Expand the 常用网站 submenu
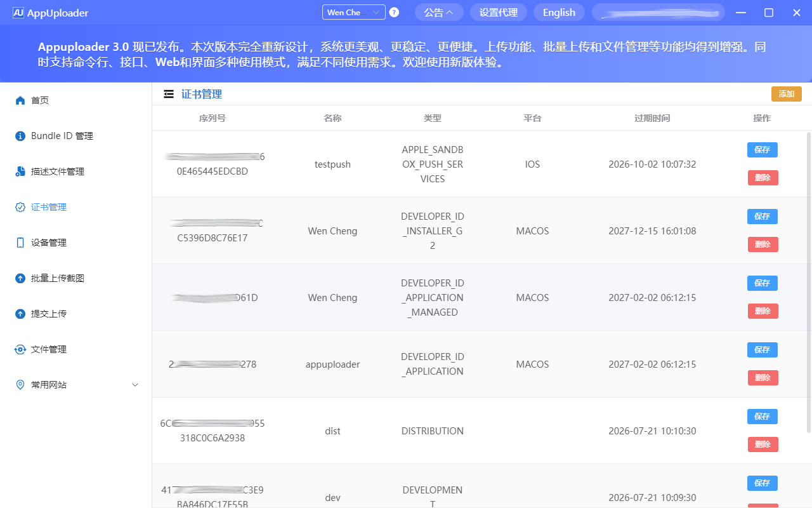This screenshot has width=812, height=508. click(x=134, y=384)
